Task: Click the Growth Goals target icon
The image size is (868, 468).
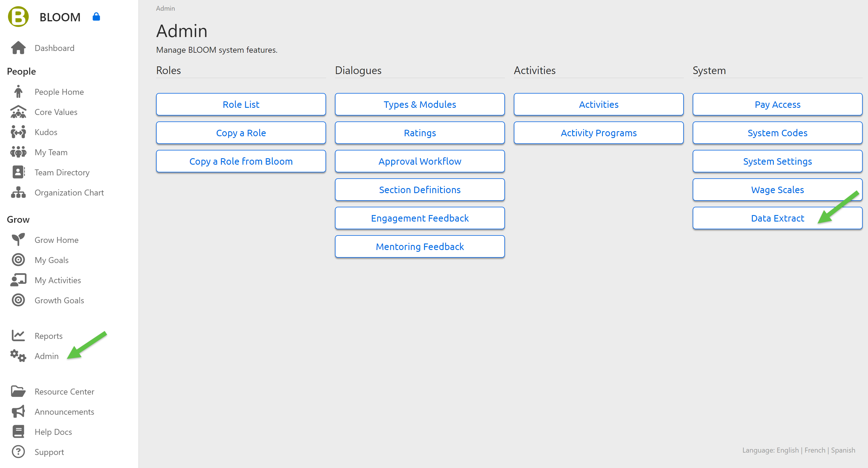Action: [18, 300]
